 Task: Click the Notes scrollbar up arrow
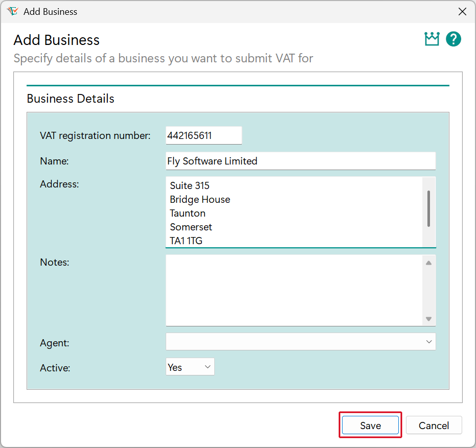[x=428, y=262]
